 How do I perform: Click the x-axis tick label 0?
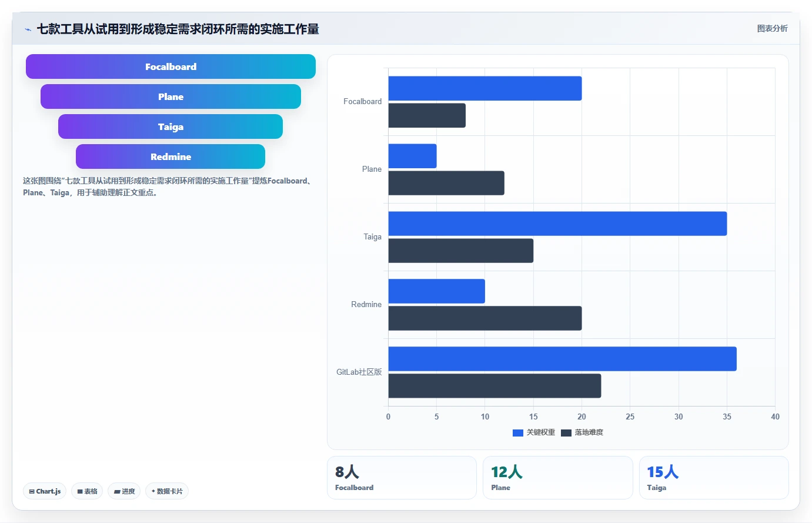click(388, 417)
